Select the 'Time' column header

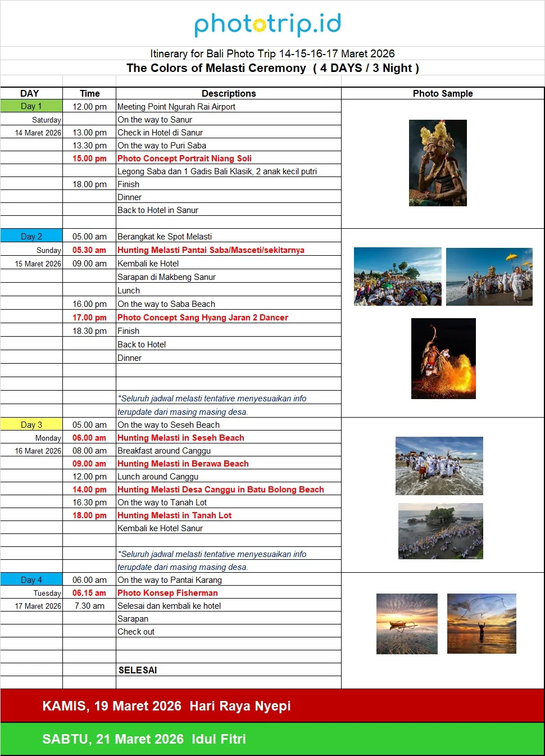click(89, 93)
